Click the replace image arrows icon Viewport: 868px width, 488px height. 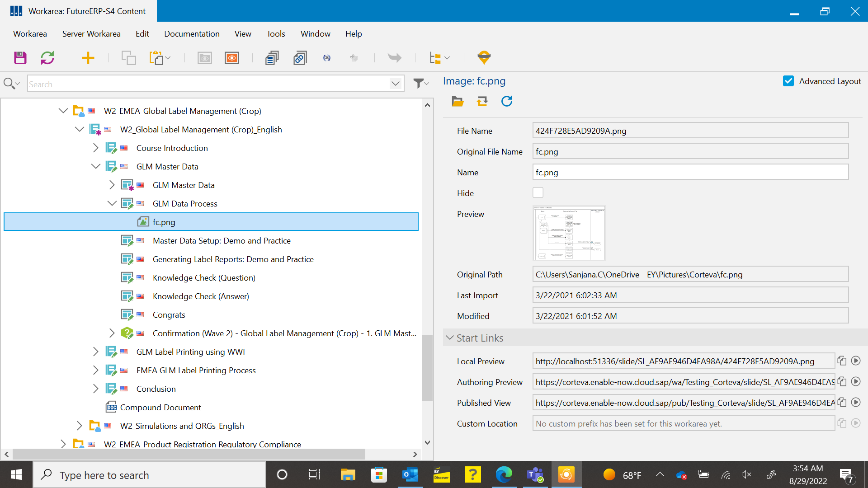[482, 101]
